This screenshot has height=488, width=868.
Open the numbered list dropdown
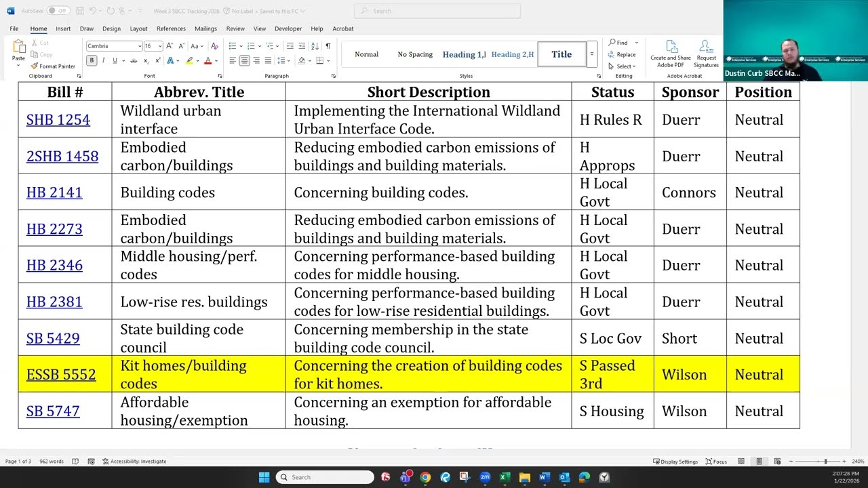pyautogui.click(x=258, y=46)
